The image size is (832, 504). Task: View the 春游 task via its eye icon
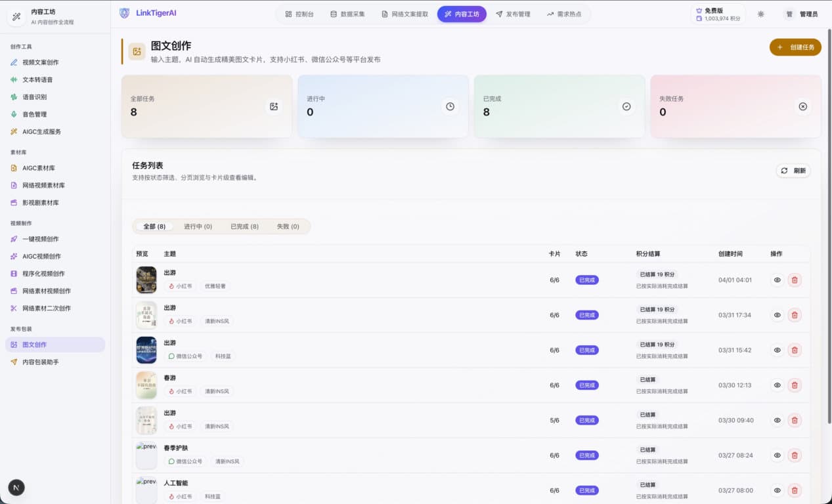(777, 385)
